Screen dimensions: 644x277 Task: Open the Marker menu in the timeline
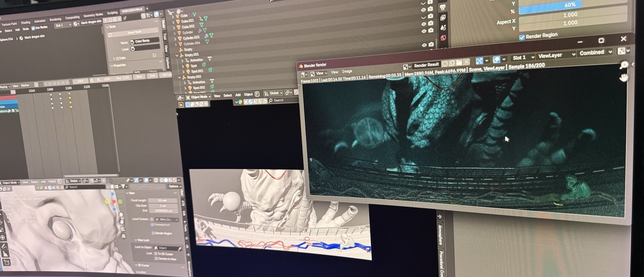[26, 86]
